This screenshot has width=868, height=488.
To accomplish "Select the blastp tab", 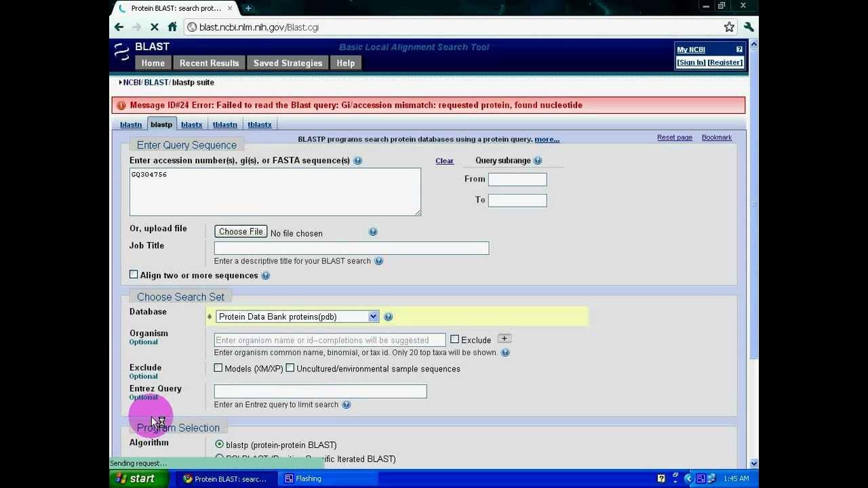I will click(161, 125).
